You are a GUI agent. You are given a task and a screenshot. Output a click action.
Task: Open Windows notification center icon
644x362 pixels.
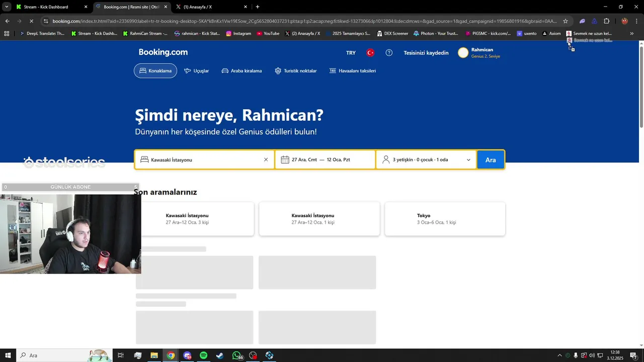(x=633, y=355)
